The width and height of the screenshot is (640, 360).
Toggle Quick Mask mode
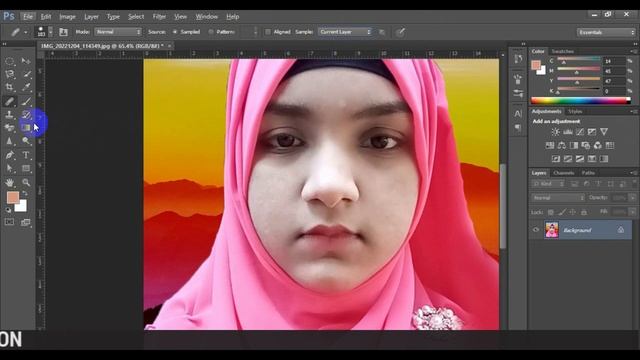coord(9,222)
